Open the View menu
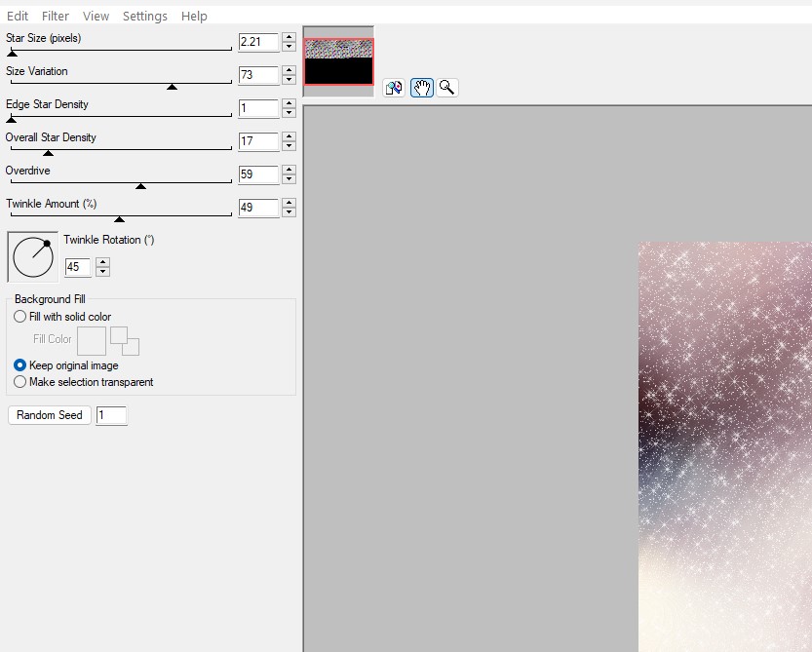 point(96,16)
